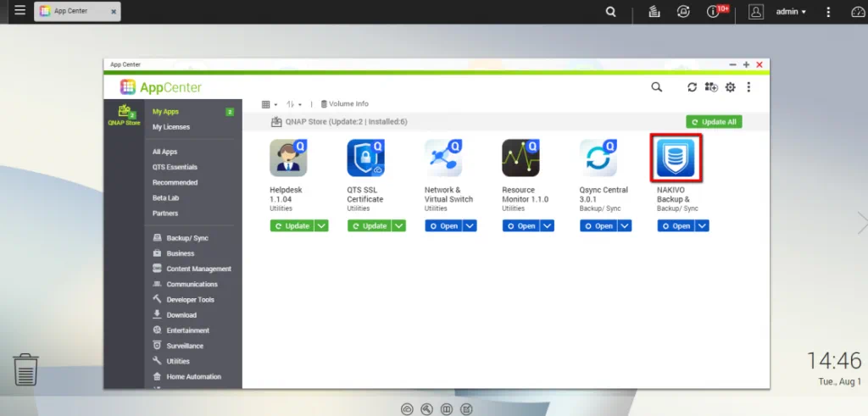Open the NAKIVO Backup app icon
868x416 pixels.
point(676,158)
